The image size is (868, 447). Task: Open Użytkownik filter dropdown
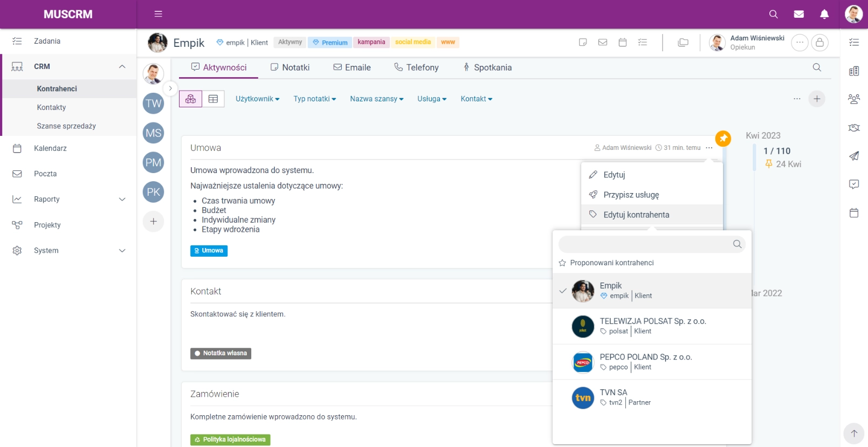(x=257, y=99)
